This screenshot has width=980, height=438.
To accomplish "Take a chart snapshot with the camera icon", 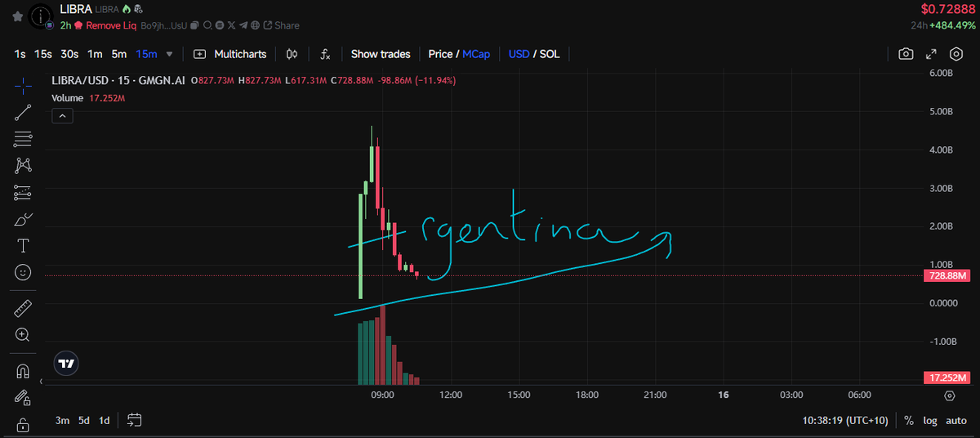I will [x=906, y=54].
